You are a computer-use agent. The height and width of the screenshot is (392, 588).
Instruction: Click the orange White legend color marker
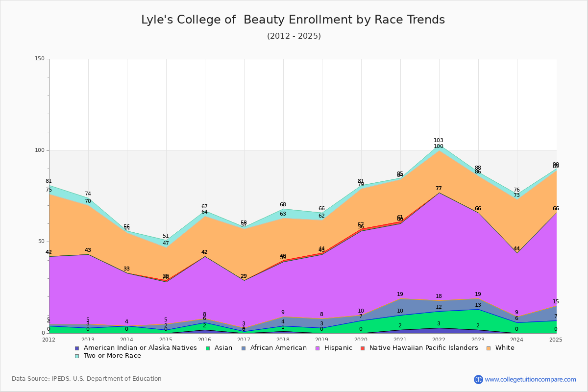pos(489,348)
